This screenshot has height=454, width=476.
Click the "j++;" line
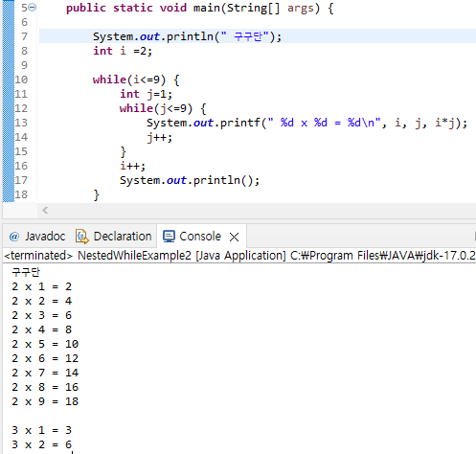coord(159,137)
